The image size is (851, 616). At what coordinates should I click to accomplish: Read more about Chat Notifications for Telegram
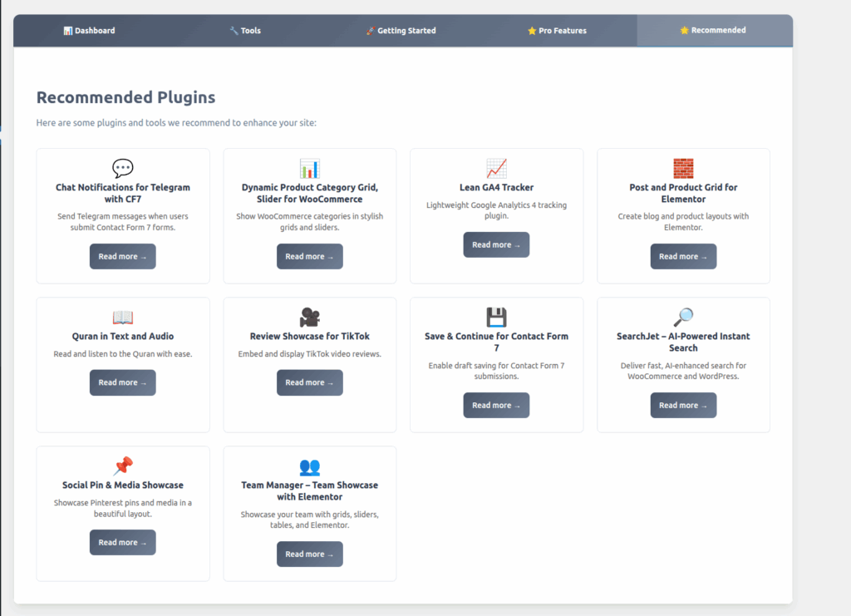122,257
